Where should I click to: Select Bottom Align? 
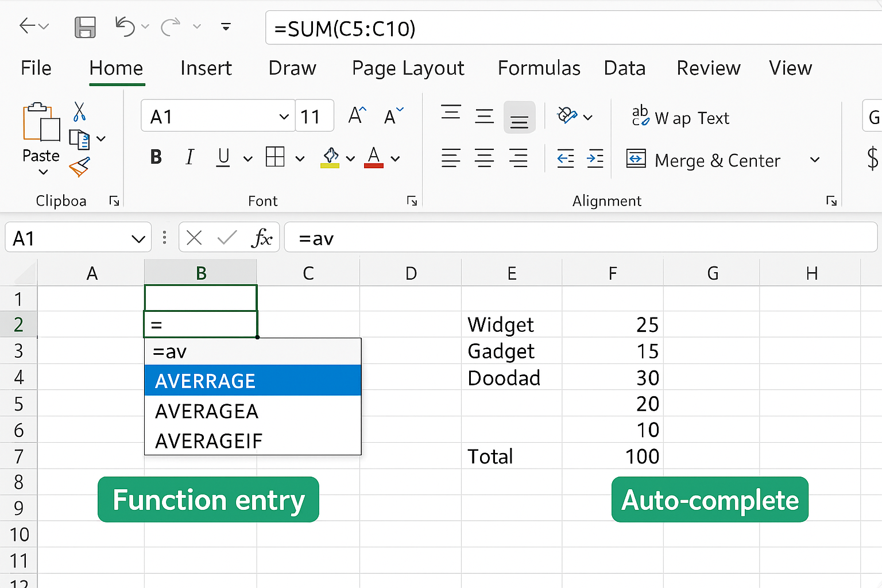(519, 117)
